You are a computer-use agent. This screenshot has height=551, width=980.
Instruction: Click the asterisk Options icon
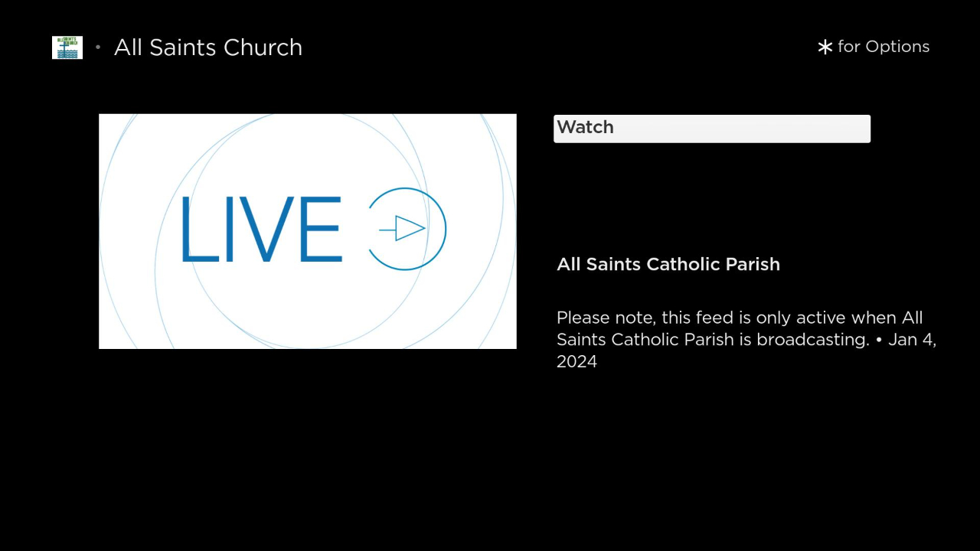click(x=825, y=47)
